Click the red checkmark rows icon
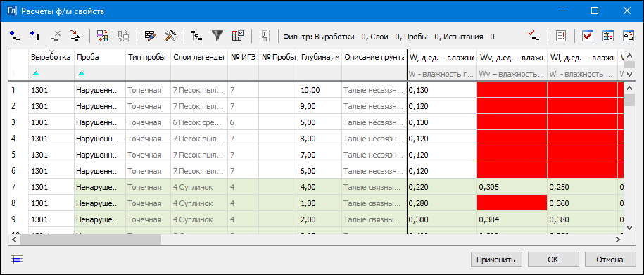The width and height of the screenshot is (644, 275). pyautogui.click(x=533, y=36)
